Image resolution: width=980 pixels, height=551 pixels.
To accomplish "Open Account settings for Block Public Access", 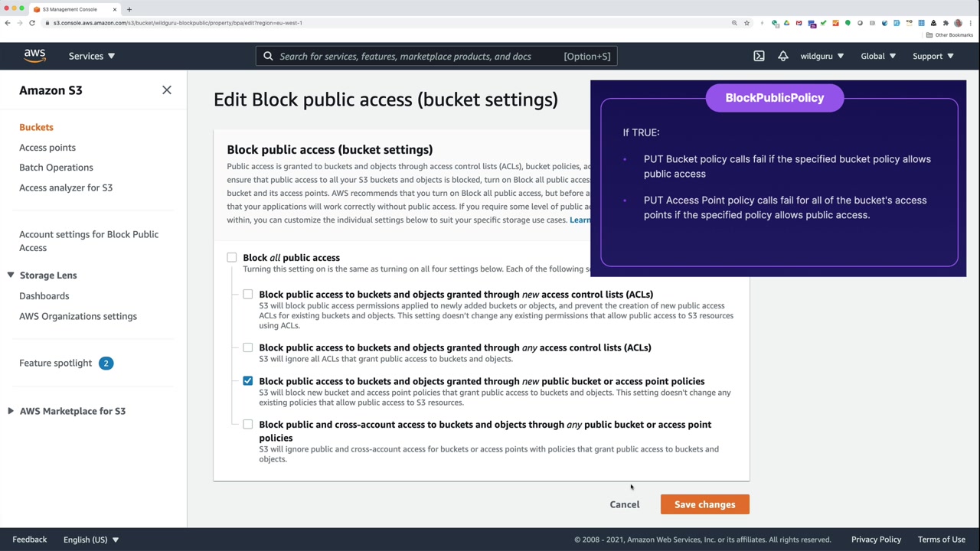I will (x=89, y=241).
